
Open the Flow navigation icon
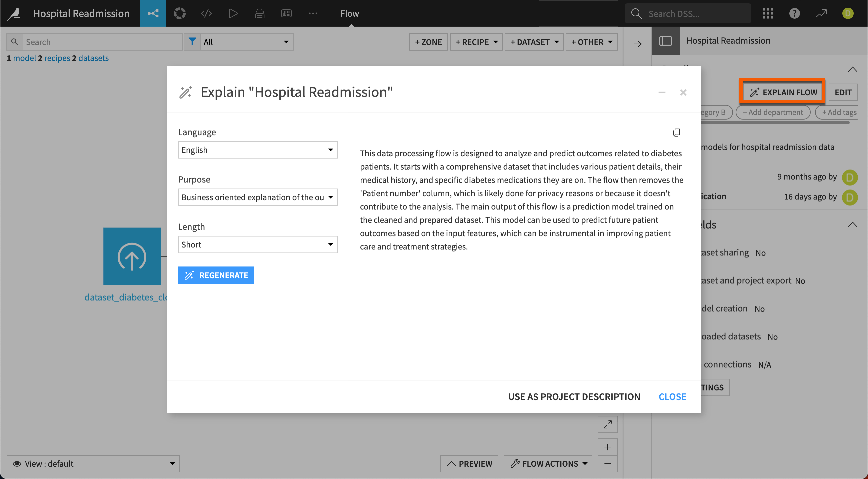coord(153,13)
